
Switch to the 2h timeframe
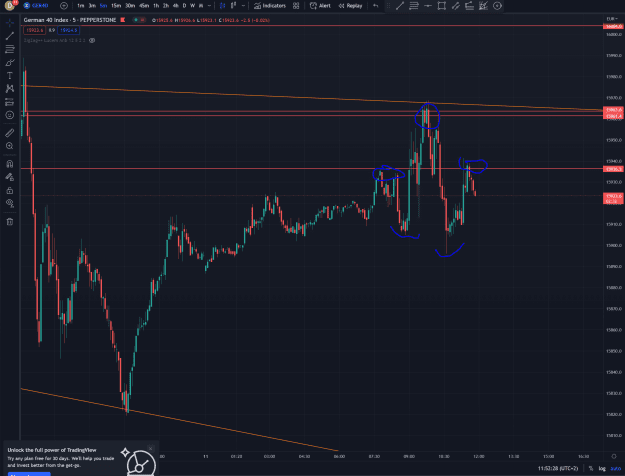[165, 6]
